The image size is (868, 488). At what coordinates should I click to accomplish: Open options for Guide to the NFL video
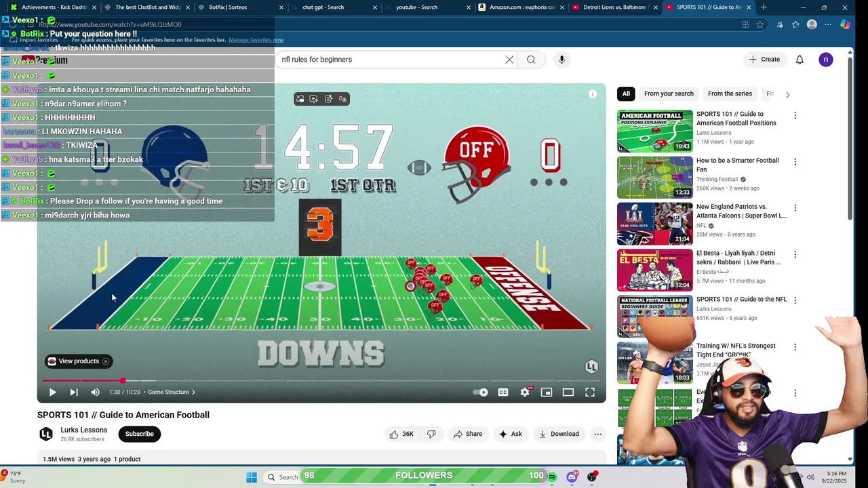point(795,301)
